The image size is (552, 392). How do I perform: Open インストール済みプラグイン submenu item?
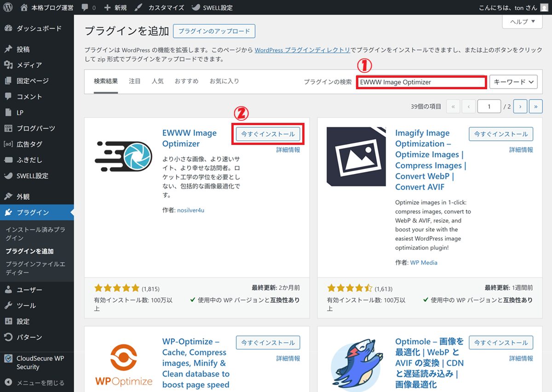click(x=35, y=234)
